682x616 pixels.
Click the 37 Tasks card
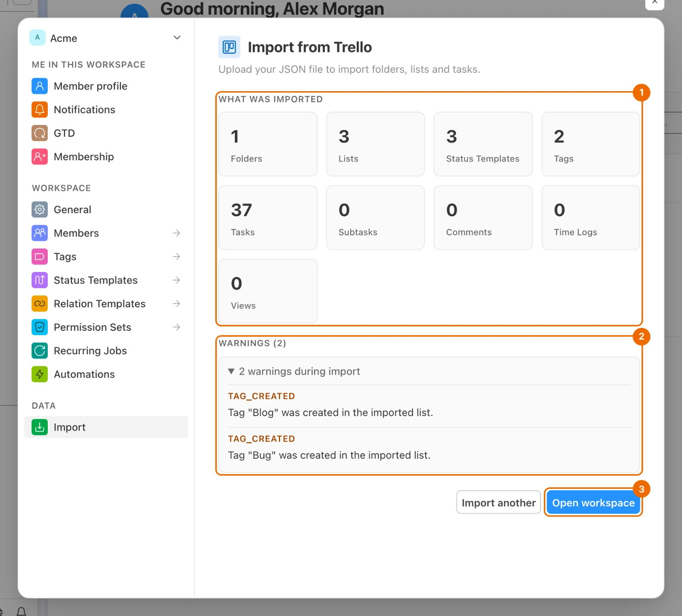pyautogui.click(x=268, y=217)
